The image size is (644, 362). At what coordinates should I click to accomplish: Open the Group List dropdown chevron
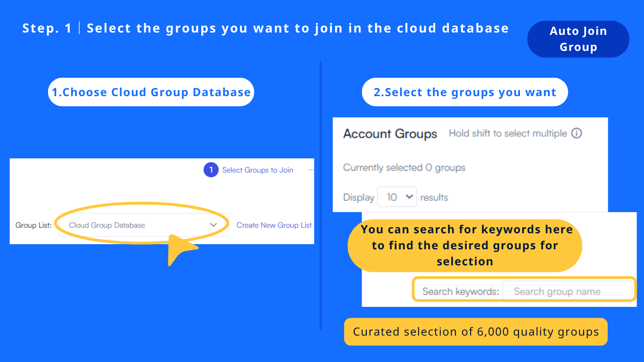pos(214,225)
